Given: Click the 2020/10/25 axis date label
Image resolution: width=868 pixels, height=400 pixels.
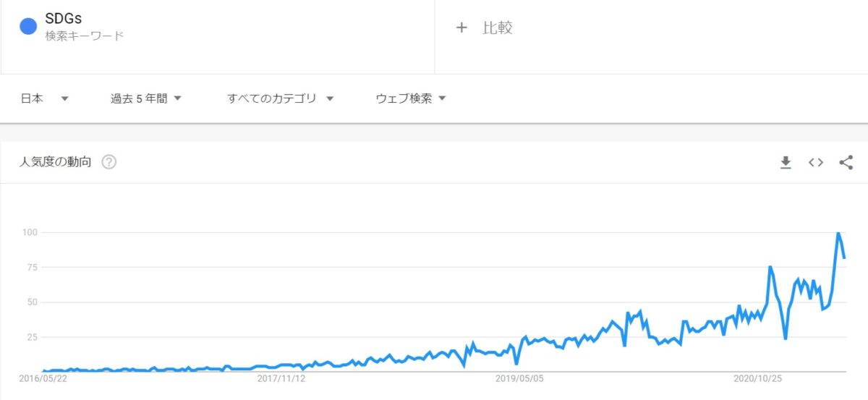Looking at the screenshot, I should tap(758, 378).
